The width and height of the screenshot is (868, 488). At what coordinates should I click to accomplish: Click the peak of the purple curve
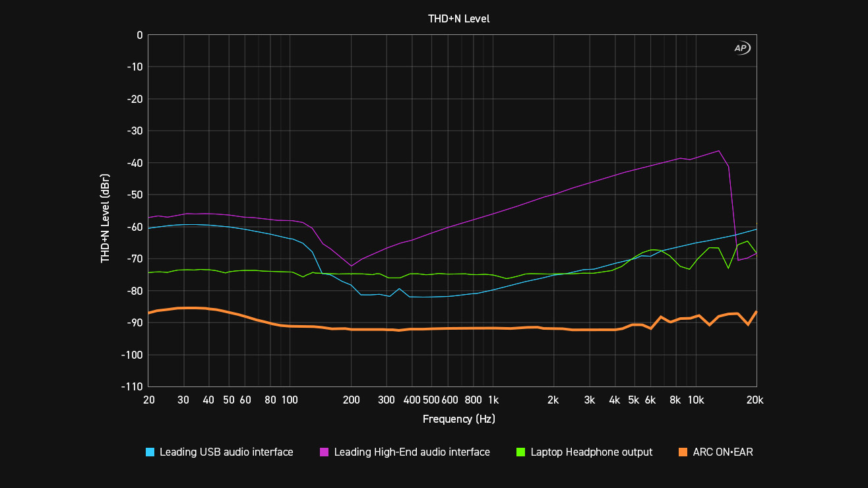tap(719, 151)
